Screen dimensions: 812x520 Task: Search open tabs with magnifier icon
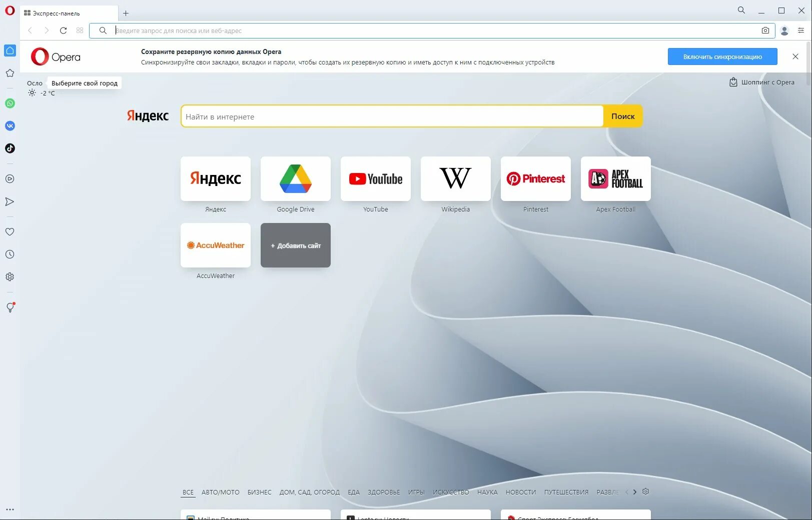coord(741,10)
